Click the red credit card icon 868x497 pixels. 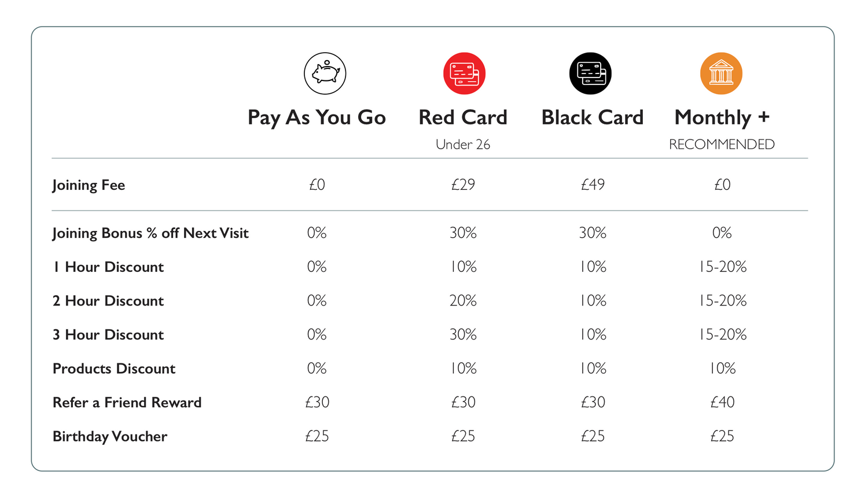(464, 73)
